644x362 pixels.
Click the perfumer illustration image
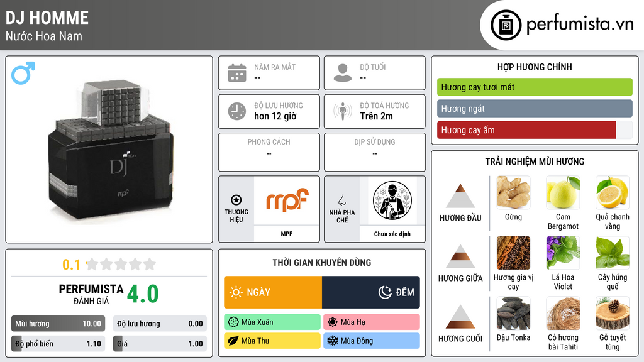pyautogui.click(x=392, y=200)
